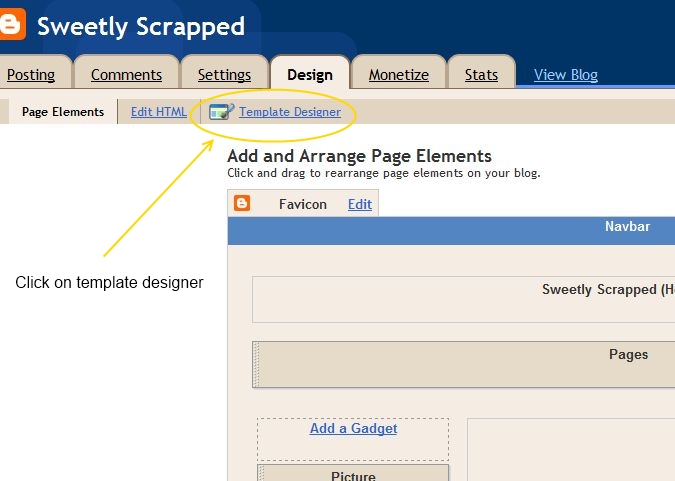Screen dimensions: 675x481
Task: Click the Favicon Edit link
Action: pyautogui.click(x=360, y=204)
